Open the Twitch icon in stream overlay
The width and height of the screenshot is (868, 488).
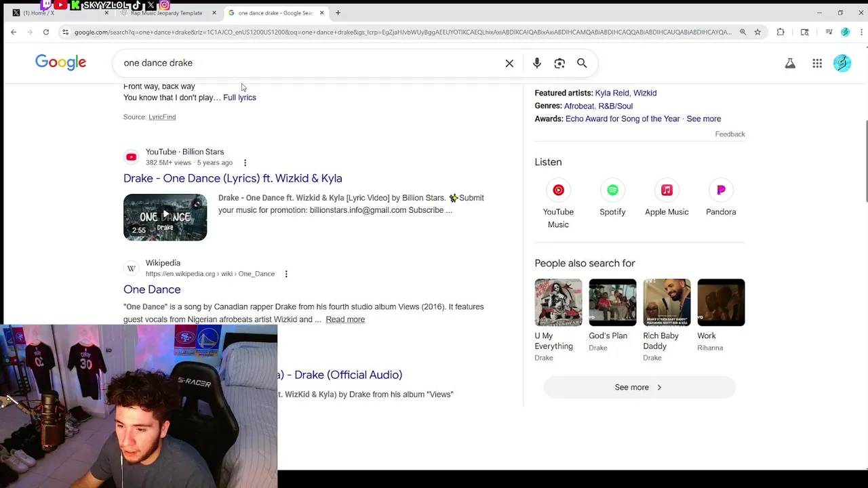tap(46, 5)
